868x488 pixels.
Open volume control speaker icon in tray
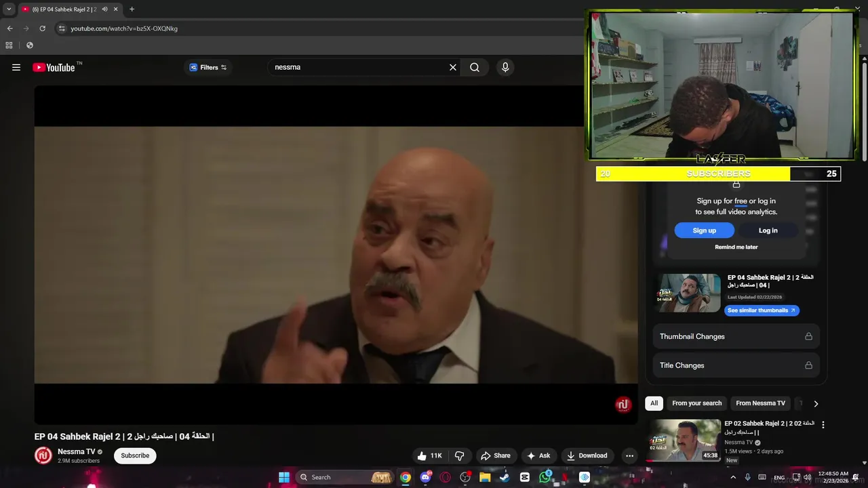(807, 477)
